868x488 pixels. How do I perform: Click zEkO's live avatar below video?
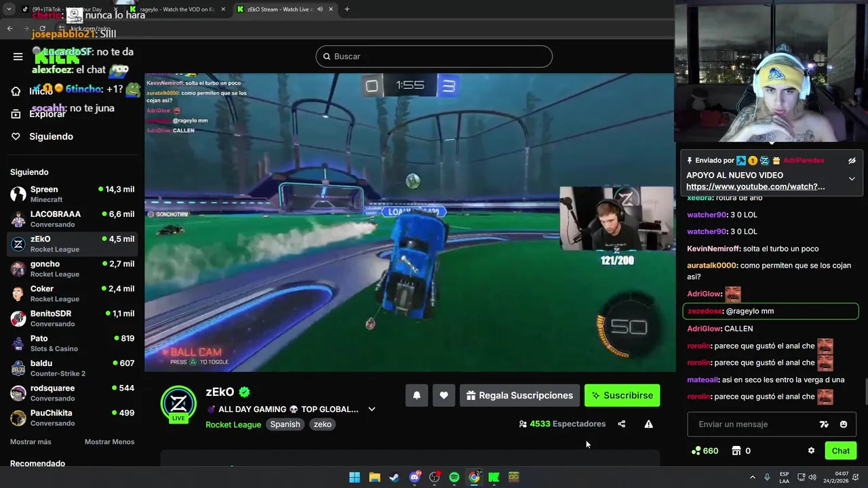click(178, 404)
